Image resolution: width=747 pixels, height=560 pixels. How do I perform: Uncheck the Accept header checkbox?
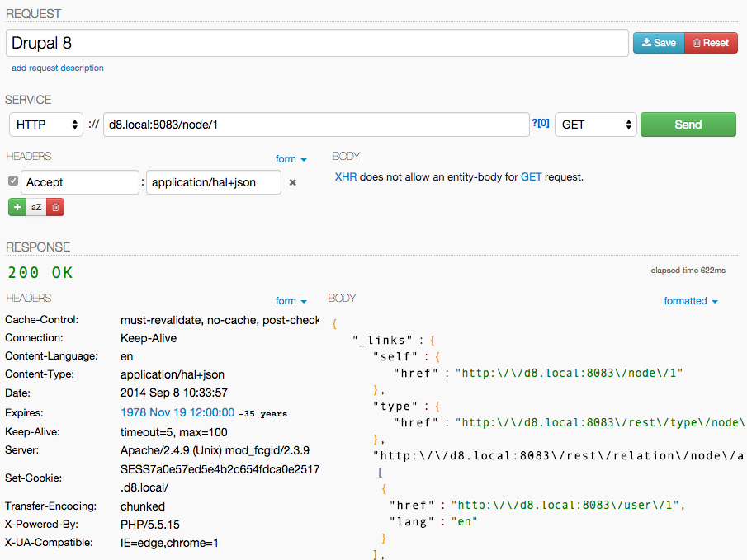pos(13,181)
